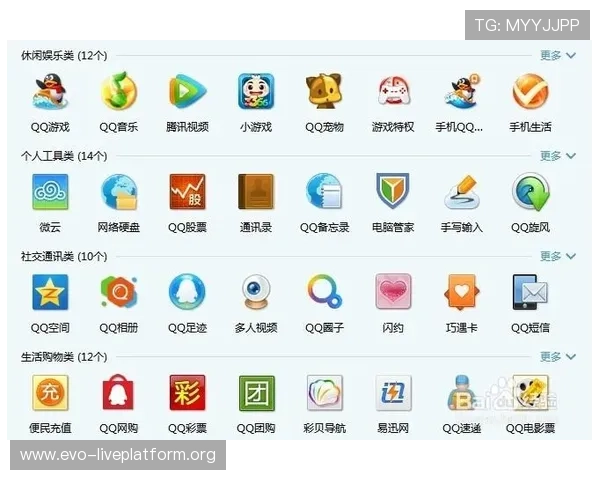
Task: Click the 生活购物类 (12个) heading
Action: [64, 357]
